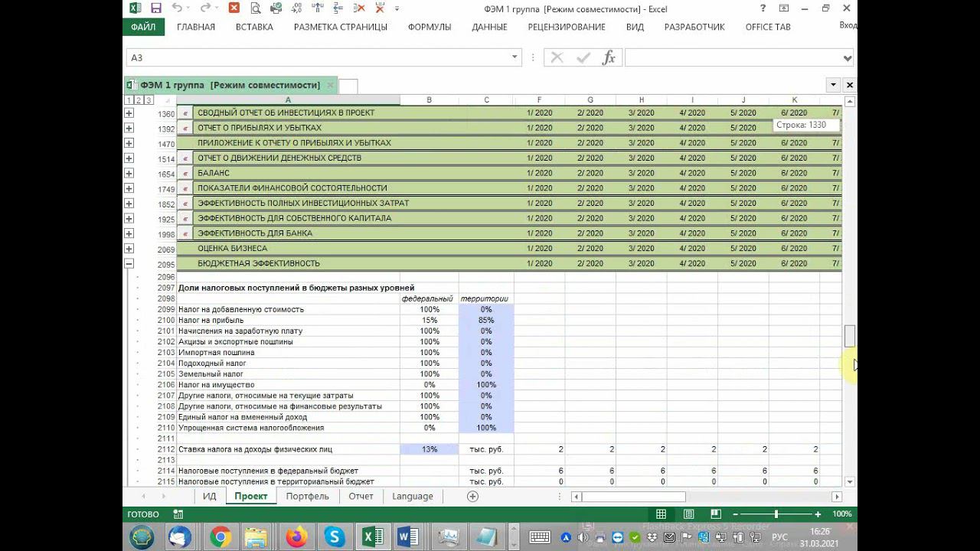Open the ФАЙЛ menu
This screenshot has width=980, height=551.
pyautogui.click(x=143, y=27)
